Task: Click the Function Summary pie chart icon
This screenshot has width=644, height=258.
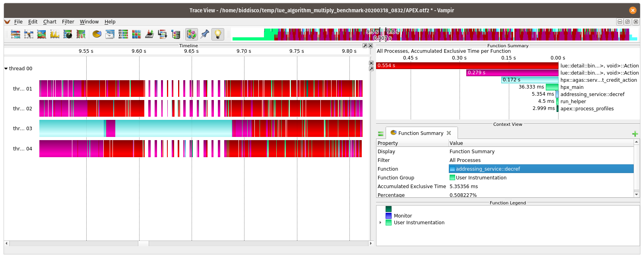Action: [x=97, y=35]
